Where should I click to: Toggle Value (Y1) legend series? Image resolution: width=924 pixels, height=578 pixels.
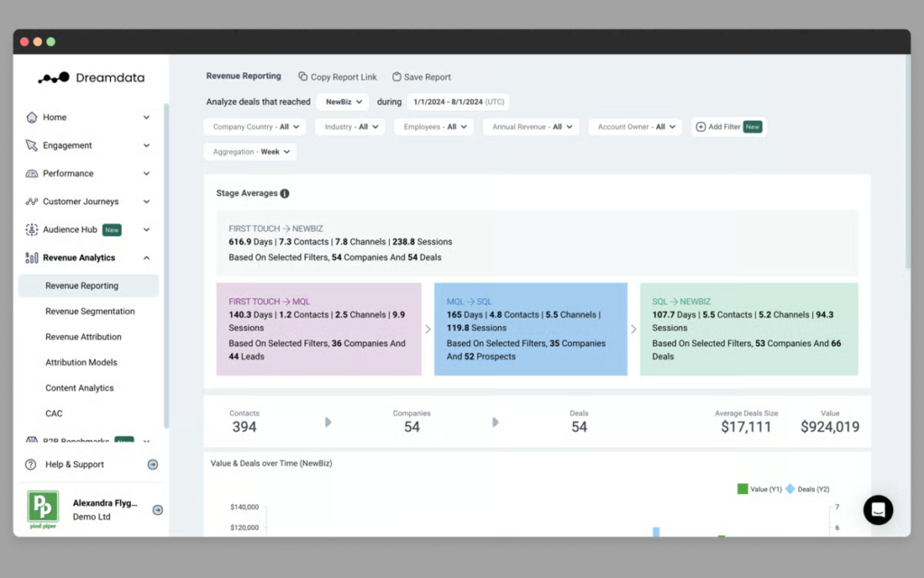[760, 489]
